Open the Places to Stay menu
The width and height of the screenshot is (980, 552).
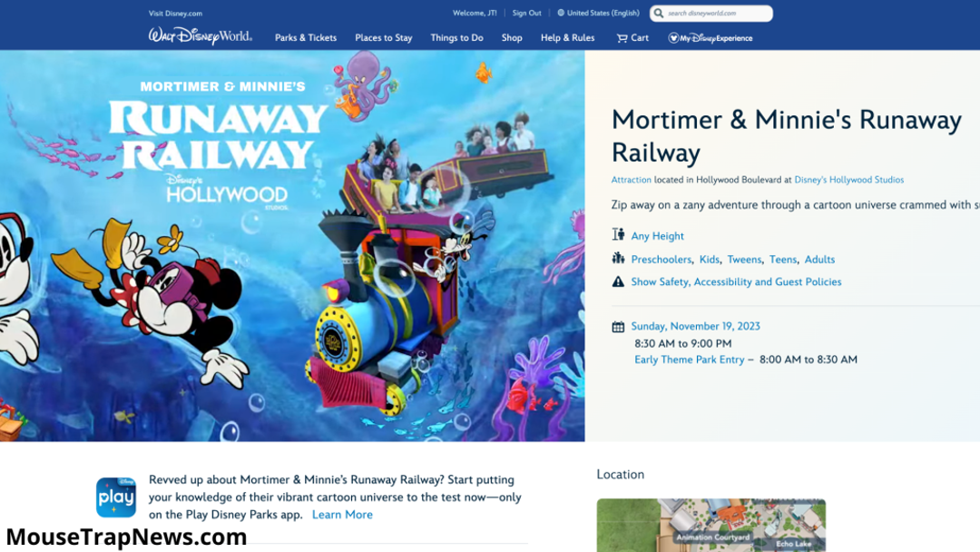384,37
